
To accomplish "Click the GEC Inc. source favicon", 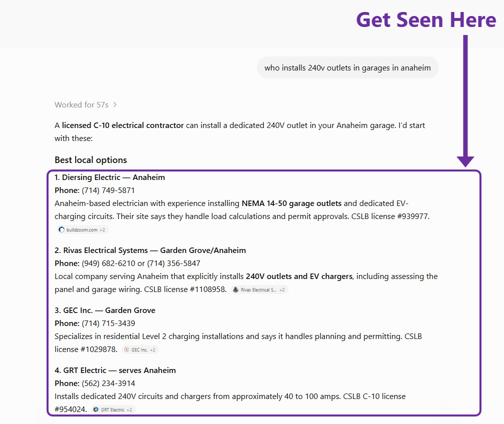I will coord(127,350).
